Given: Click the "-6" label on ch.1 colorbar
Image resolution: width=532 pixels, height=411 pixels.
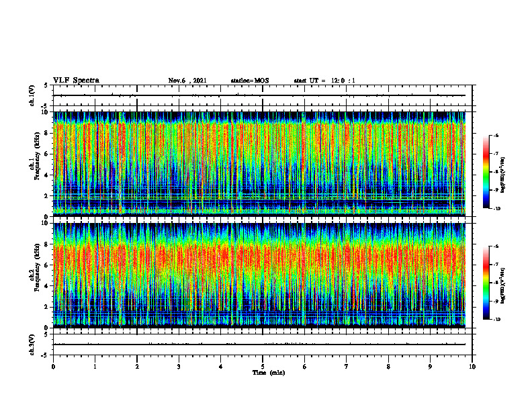Looking at the screenshot, I should point(496,135).
